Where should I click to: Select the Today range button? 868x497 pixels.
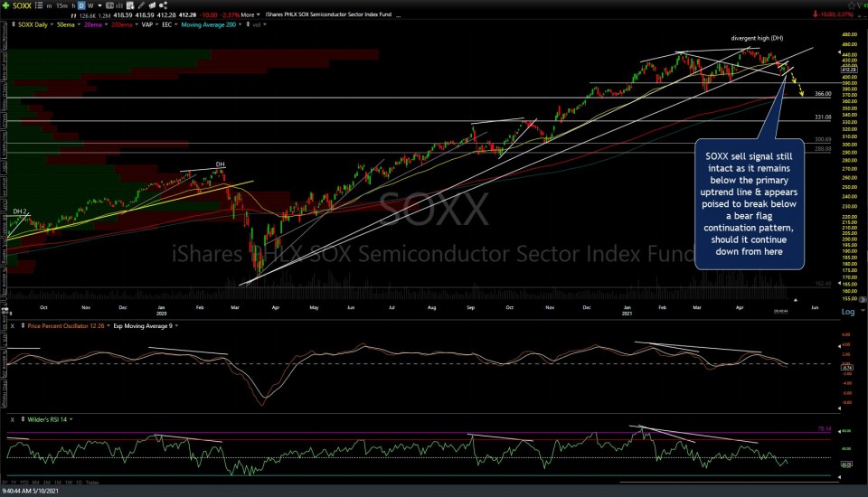(x=92, y=483)
